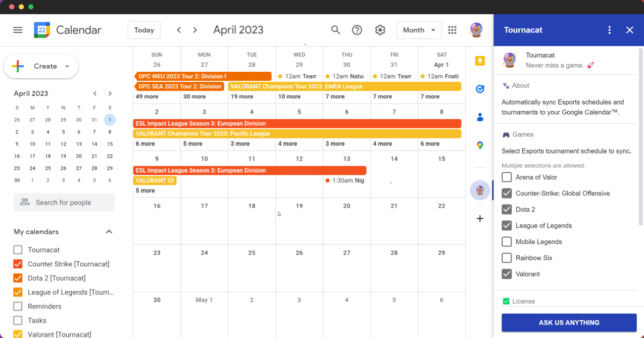Screen dimensions: 644x338
Task: Collapse the My calendars section
Action: [109, 231]
